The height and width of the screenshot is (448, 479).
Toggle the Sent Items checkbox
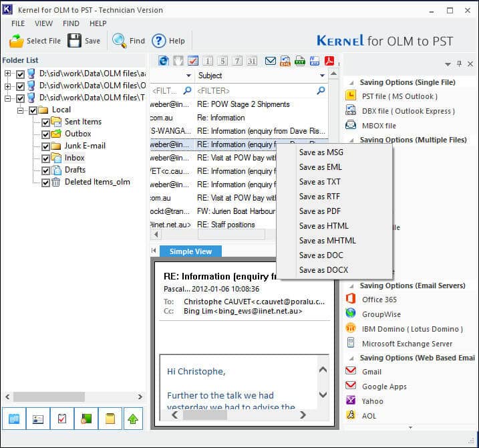(x=45, y=122)
